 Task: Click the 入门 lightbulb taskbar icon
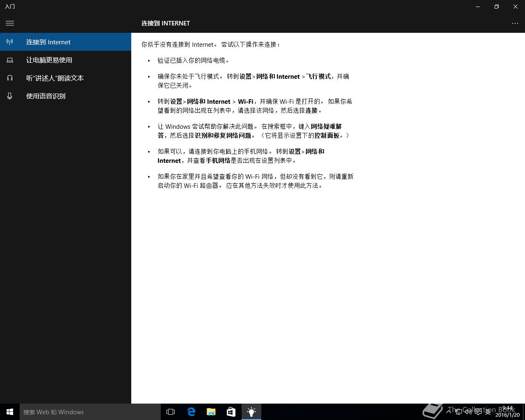251,412
